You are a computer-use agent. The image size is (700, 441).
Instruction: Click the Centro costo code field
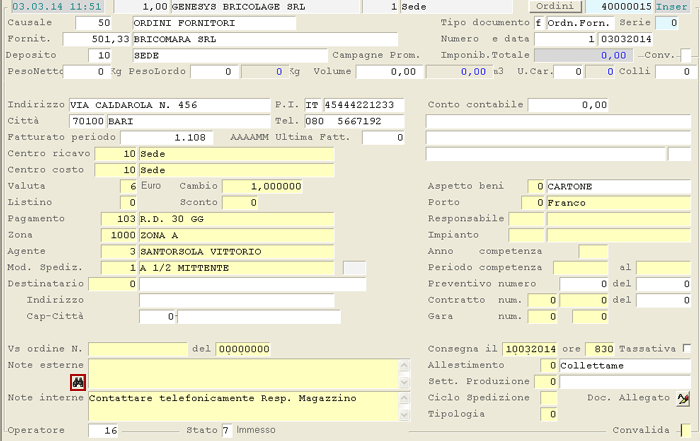tap(115, 170)
